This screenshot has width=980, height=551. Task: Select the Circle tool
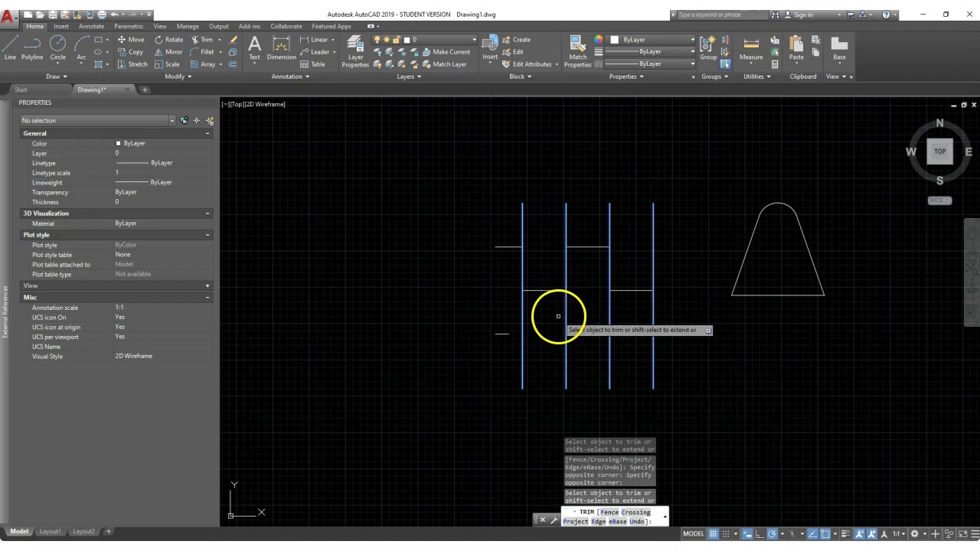58,47
